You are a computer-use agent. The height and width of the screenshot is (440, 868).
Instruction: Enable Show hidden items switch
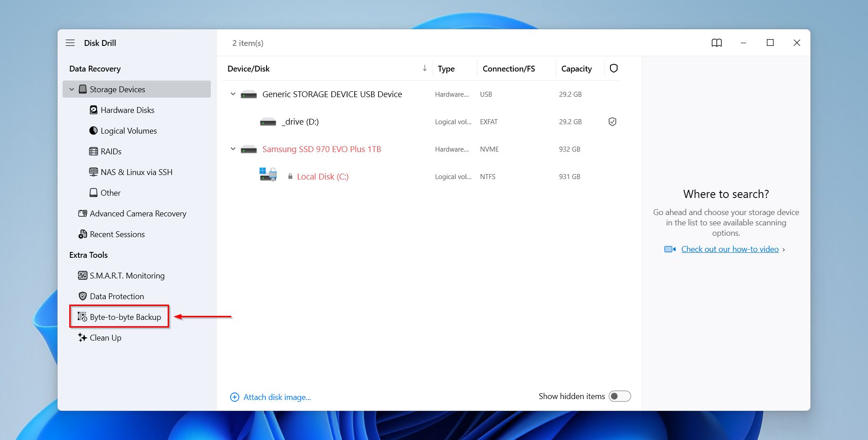coord(620,396)
